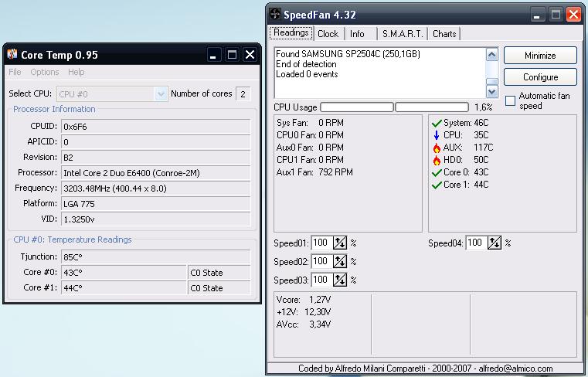
Task: Click the Aux0 Fan 0 RPM reading
Action: [310, 148]
